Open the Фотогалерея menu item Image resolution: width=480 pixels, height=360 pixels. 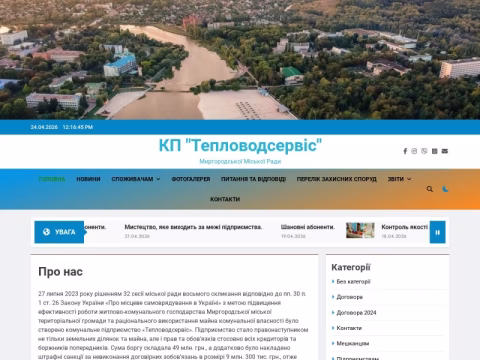pos(191,179)
